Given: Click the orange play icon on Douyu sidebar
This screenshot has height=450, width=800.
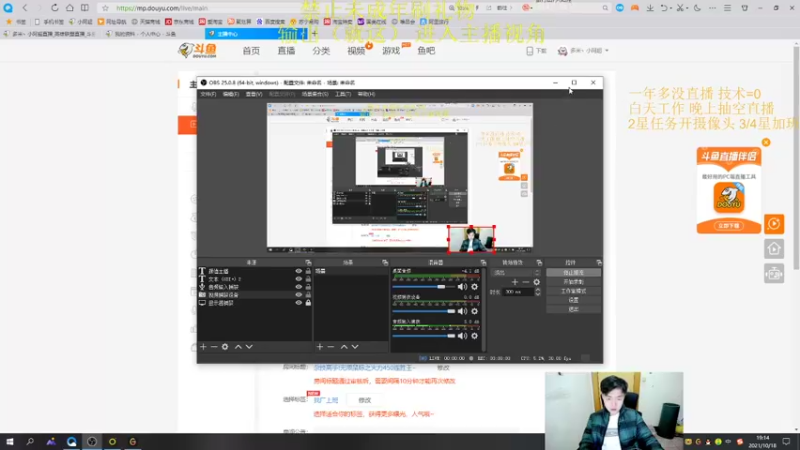Looking at the screenshot, I should 774,224.
